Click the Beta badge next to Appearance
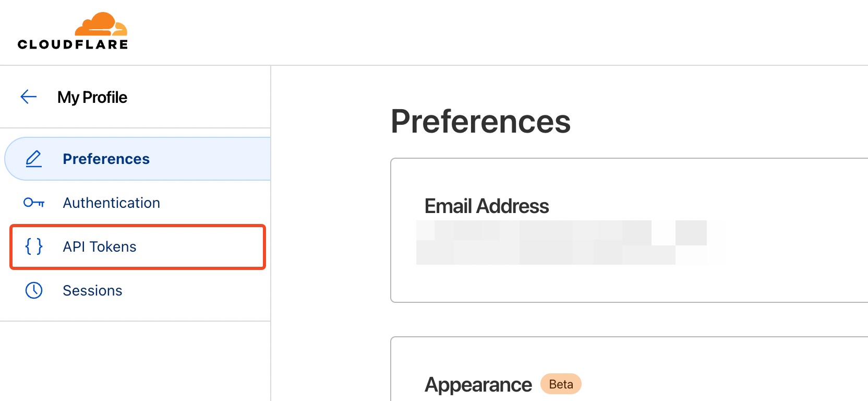Screen dimensions: 868x401 click(x=561, y=384)
